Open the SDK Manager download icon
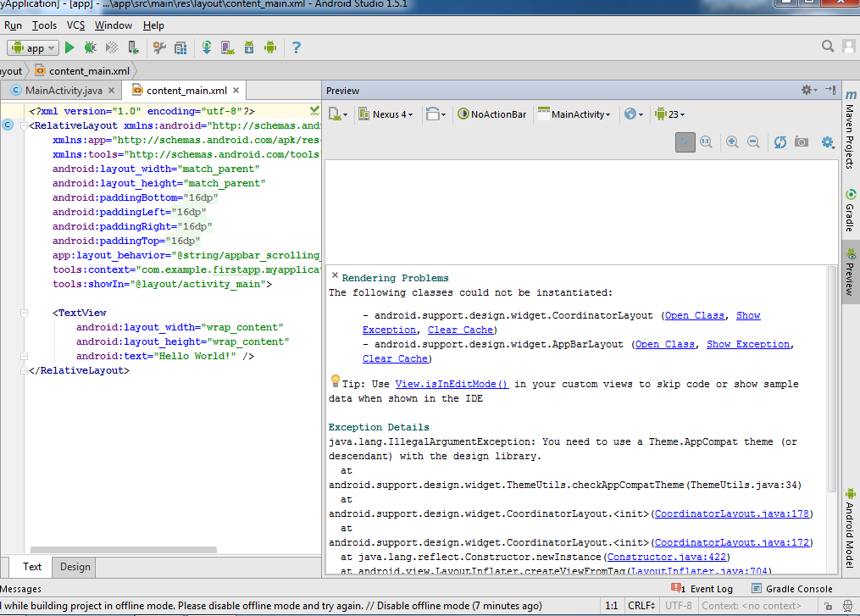Image resolution: width=860 pixels, height=616 pixels. (x=249, y=48)
